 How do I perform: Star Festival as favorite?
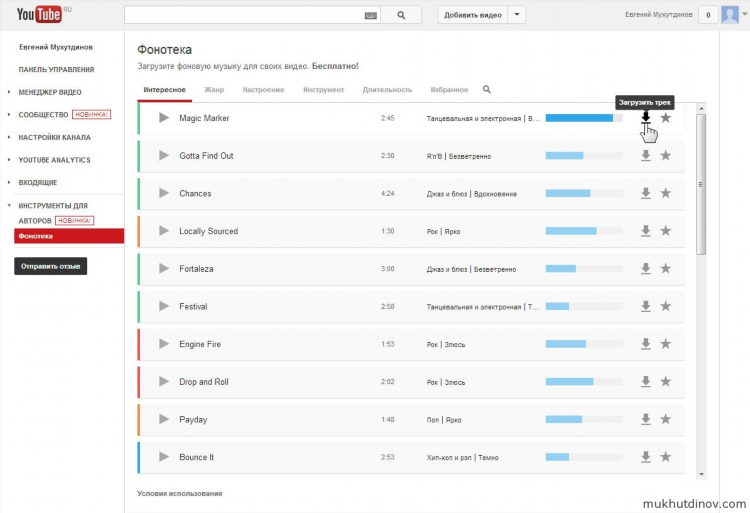pyautogui.click(x=666, y=306)
